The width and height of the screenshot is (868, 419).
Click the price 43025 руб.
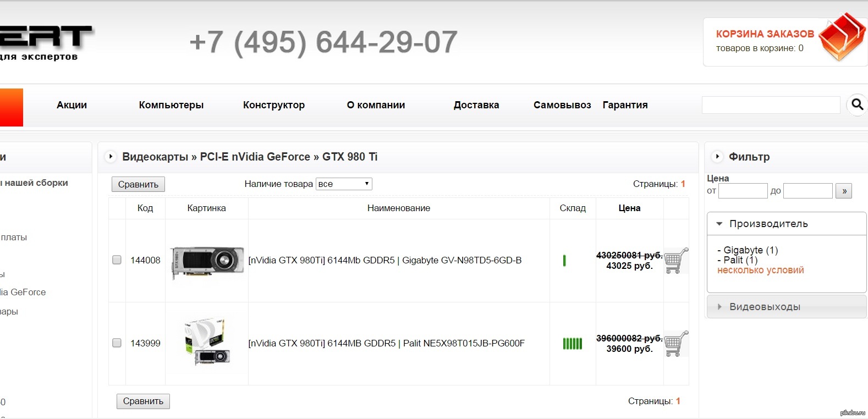point(629,266)
